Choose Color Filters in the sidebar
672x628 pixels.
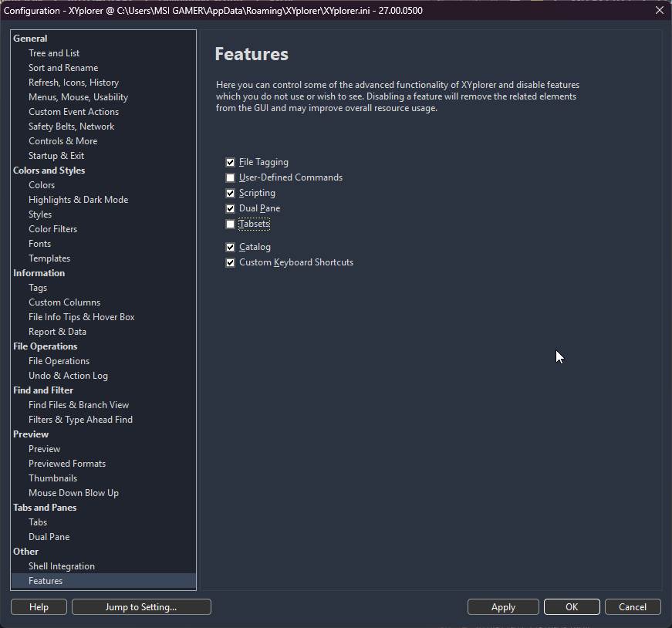coord(52,229)
